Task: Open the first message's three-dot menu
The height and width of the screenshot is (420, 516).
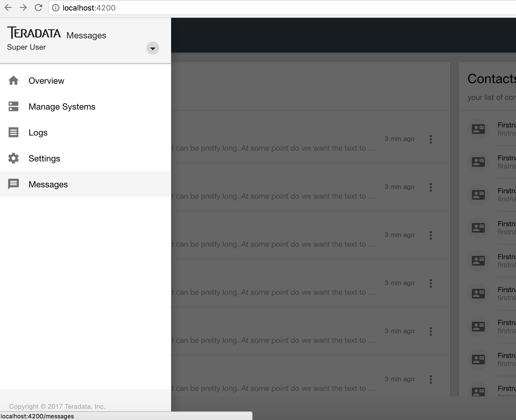Action: point(431,139)
